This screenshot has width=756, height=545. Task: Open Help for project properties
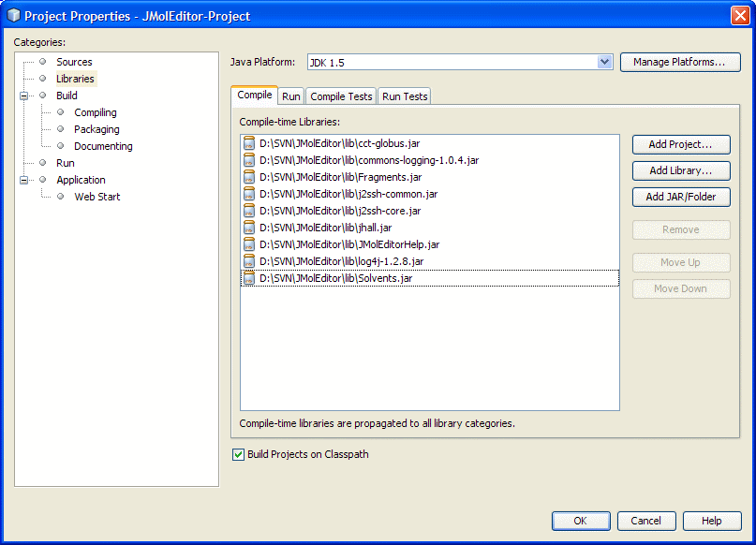click(712, 521)
